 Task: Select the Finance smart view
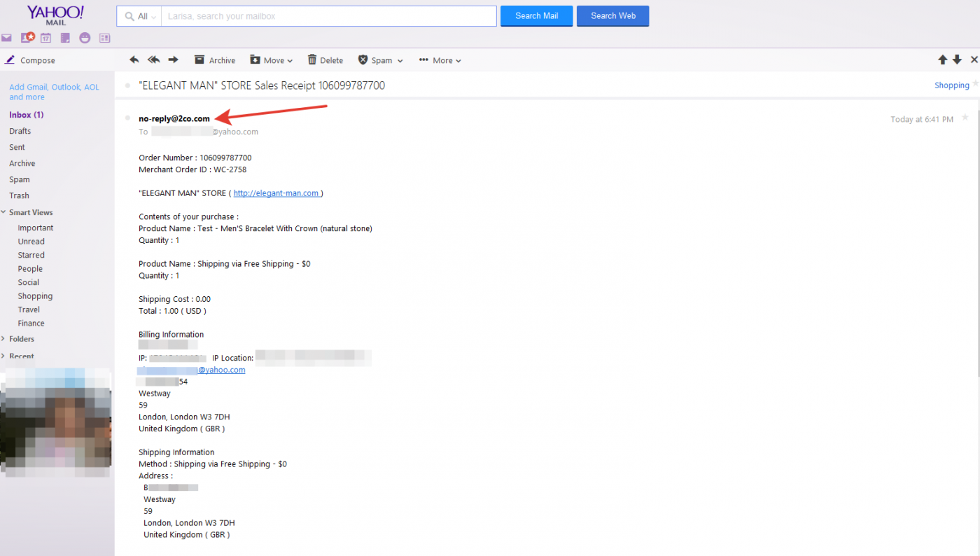pyautogui.click(x=31, y=324)
